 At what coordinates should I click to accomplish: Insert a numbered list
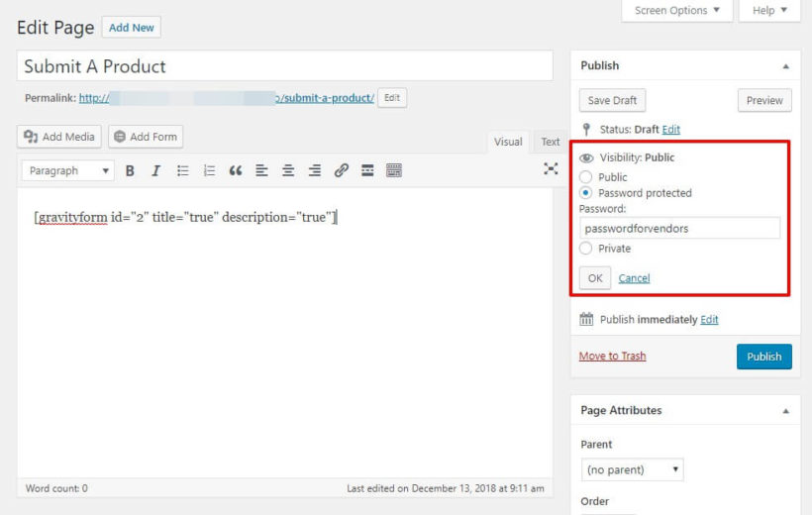click(x=209, y=170)
